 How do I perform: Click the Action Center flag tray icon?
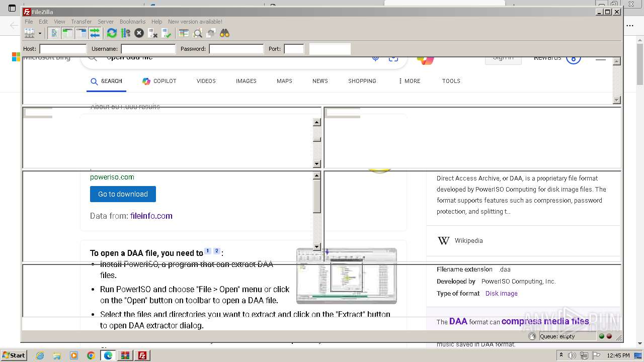[596, 355]
